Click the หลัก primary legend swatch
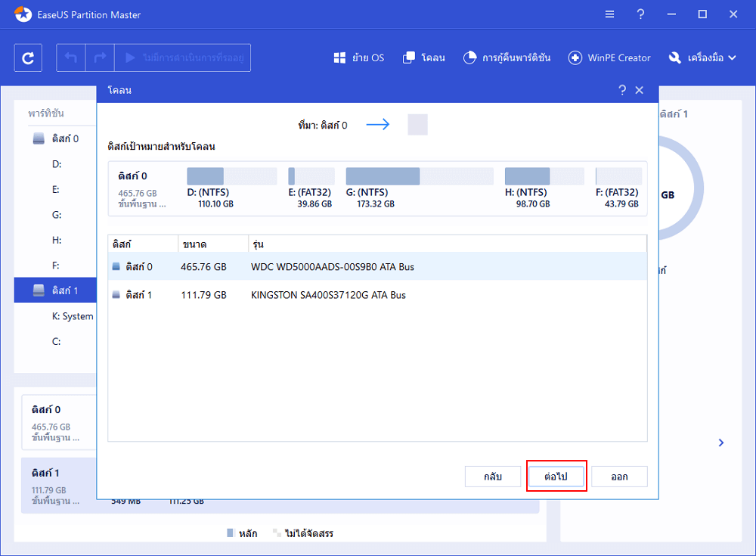Image resolution: width=756 pixels, height=556 pixels. 231,533
